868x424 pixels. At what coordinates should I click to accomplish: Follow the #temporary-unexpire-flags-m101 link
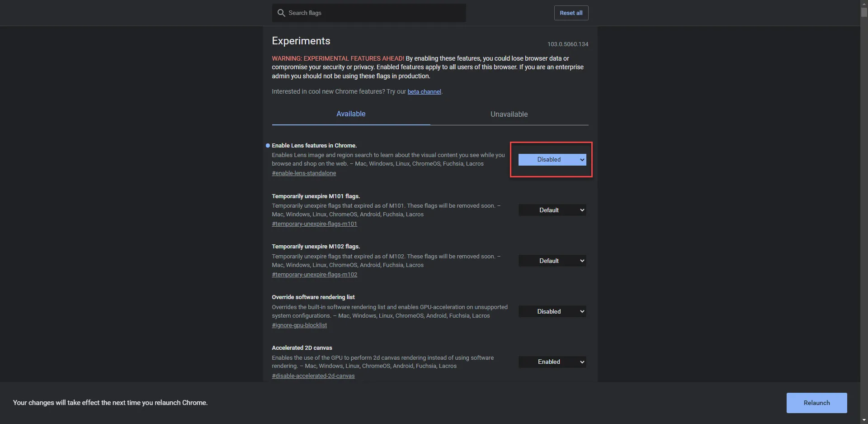tap(314, 224)
